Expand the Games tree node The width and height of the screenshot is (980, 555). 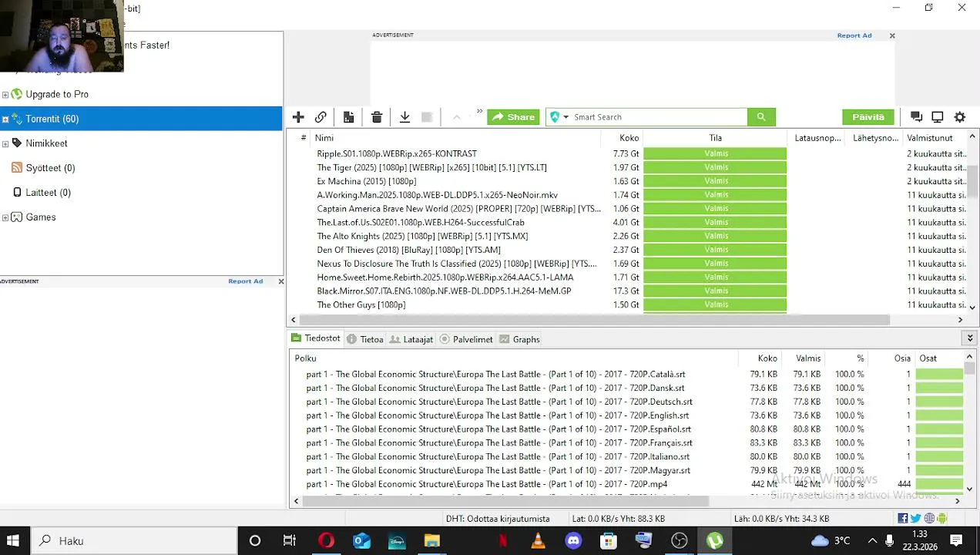point(5,218)
